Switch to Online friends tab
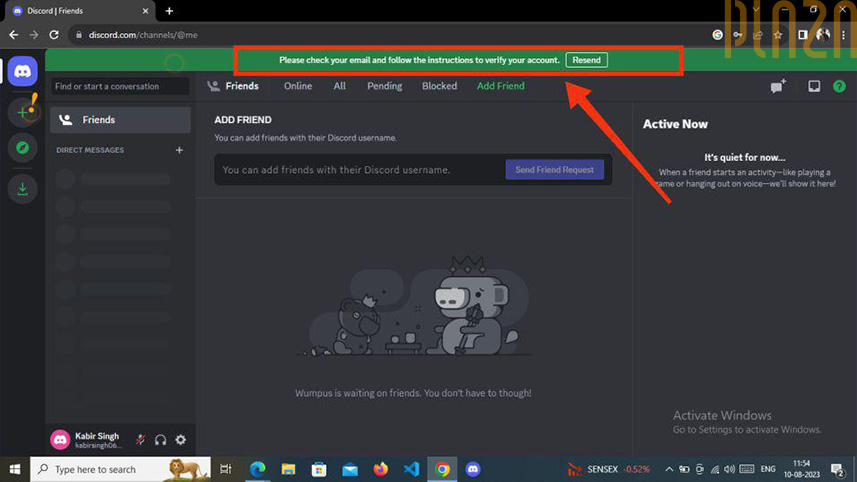The image size is (857, 482). click(298, 86)
